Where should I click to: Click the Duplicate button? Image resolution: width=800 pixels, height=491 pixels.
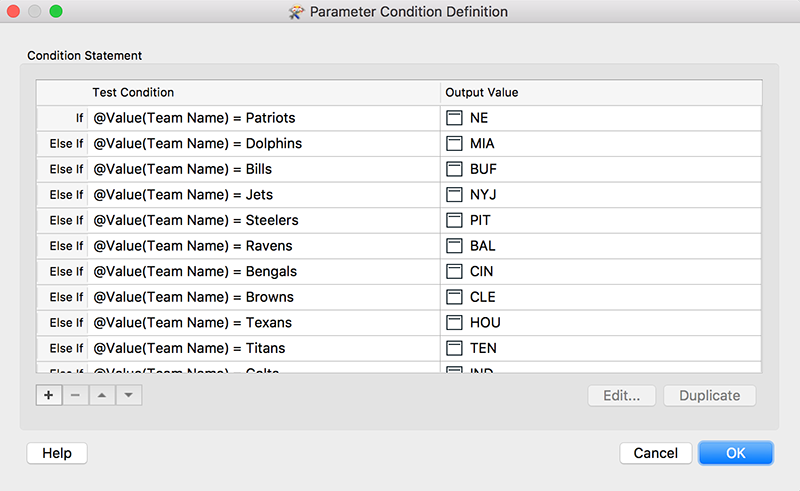[x=710, y=396]
